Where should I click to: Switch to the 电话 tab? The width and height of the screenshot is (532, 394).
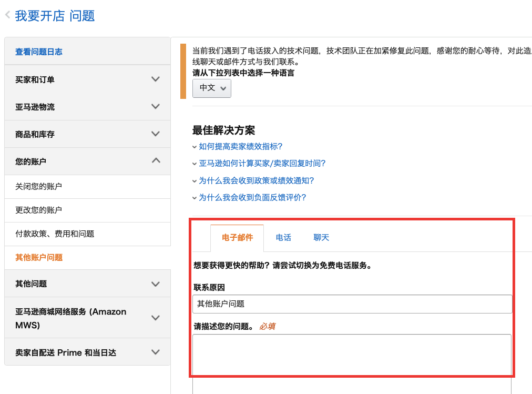(283, 237)
